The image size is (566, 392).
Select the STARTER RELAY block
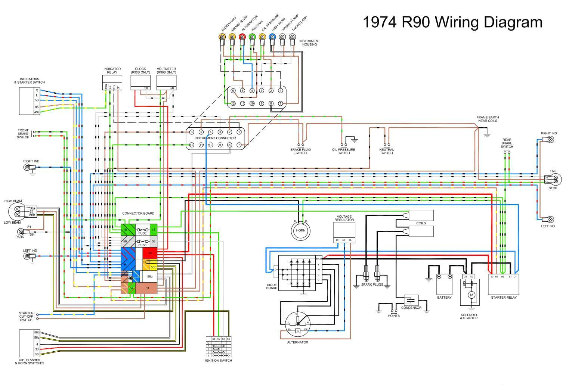[x=504, y=286]
